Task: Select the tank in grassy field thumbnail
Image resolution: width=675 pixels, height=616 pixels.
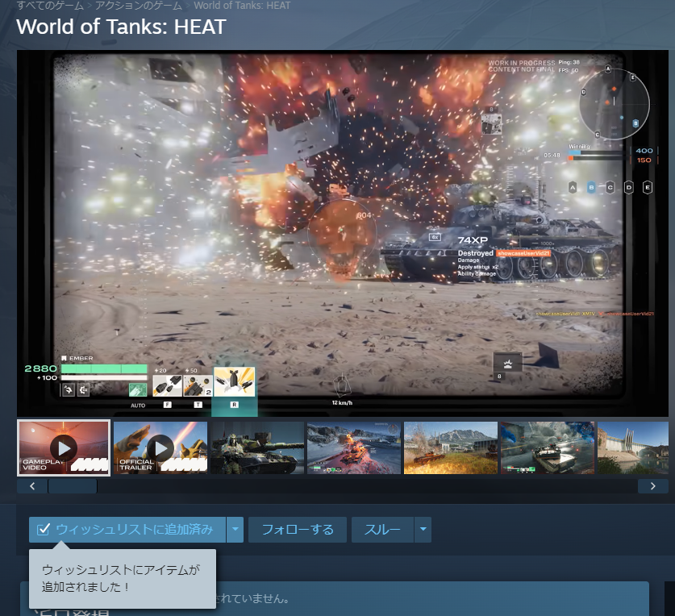Action: [x=451, y=447]
